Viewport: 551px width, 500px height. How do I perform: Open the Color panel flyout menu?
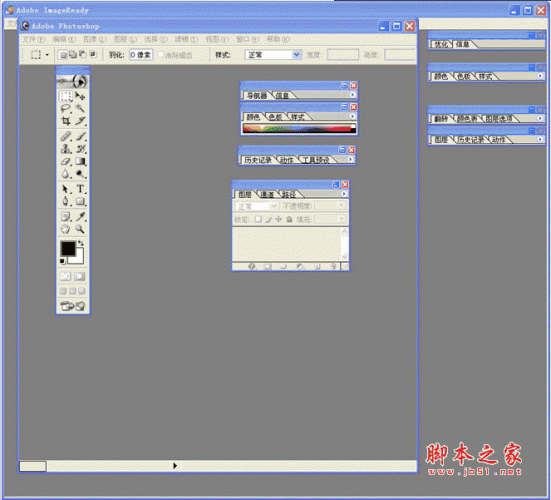pos(352,116)
